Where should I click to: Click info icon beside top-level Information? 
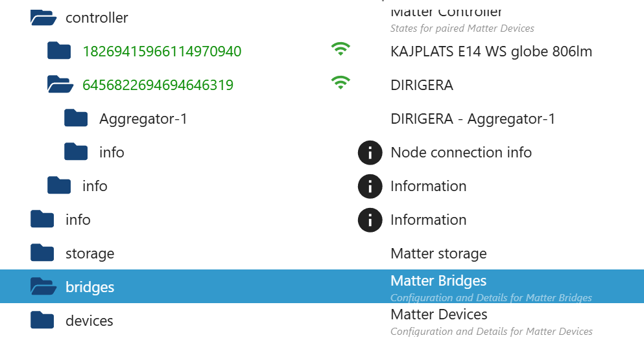point(370,220)
